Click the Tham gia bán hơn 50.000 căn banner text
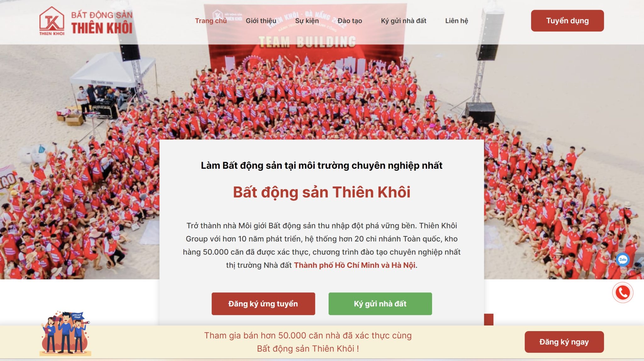The height and width of the screenshot is (361, 644). click(x=308, y=342)
